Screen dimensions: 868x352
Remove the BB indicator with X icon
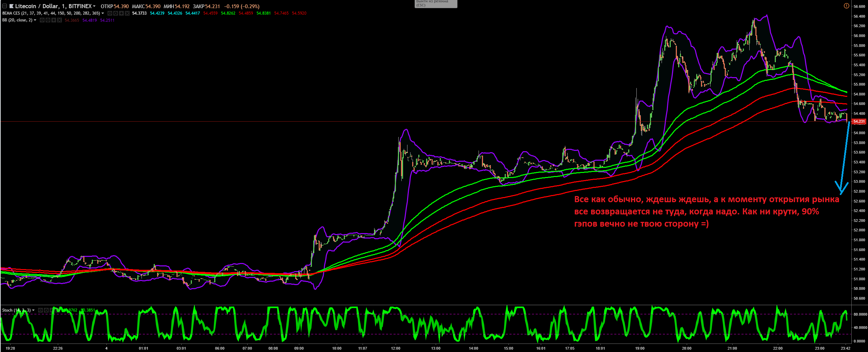point(60,20)
